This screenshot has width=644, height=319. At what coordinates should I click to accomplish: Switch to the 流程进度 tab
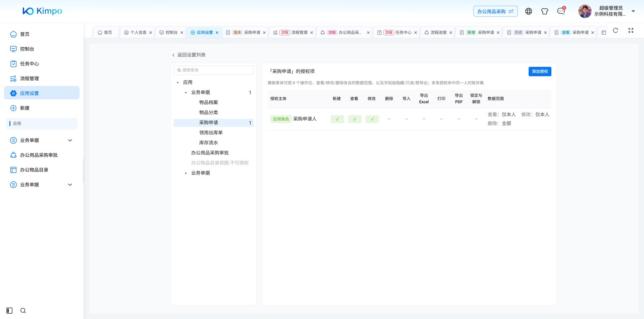[x=438, y=33]
